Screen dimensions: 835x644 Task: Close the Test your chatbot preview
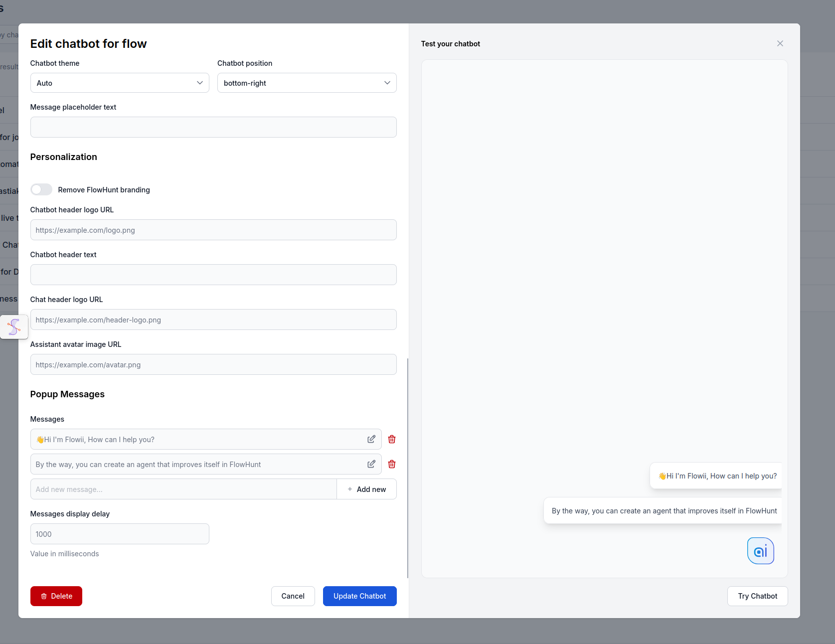[x=780, y=43]
